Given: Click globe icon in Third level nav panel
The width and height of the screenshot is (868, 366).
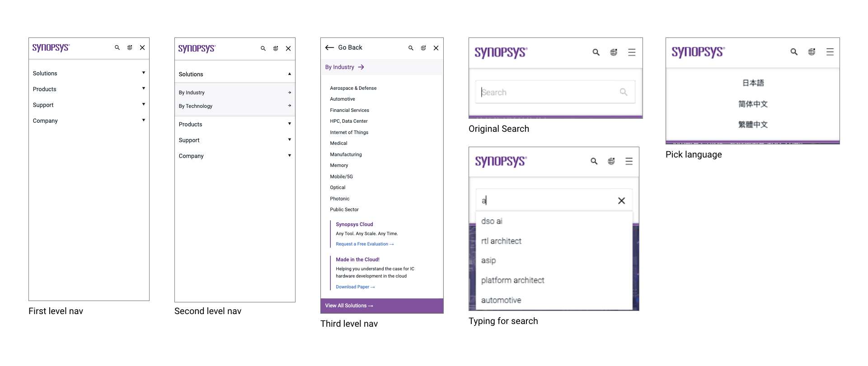Looking at the screenshot, I should 423,48.
